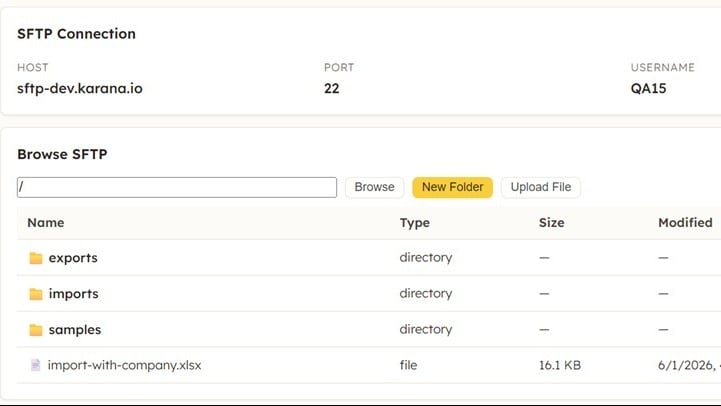
Task: Click the Browse button
Action: [374, 187]
